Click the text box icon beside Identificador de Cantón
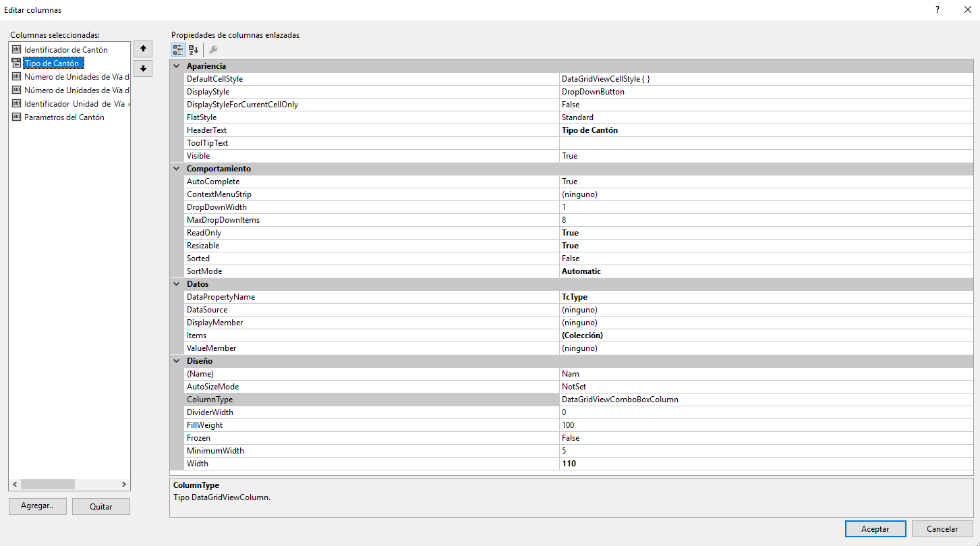This screenshot has height=546, width=980. tap(17, 49)
